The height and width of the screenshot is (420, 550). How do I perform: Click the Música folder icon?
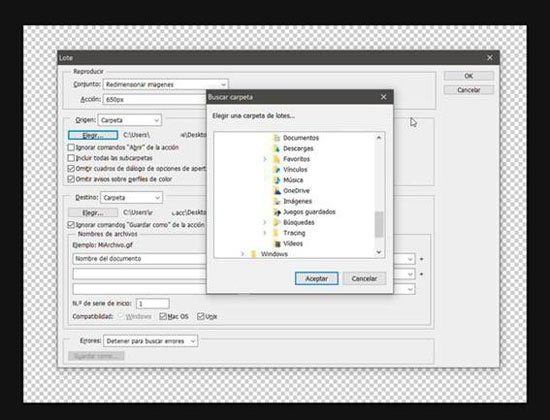point(276,180)
